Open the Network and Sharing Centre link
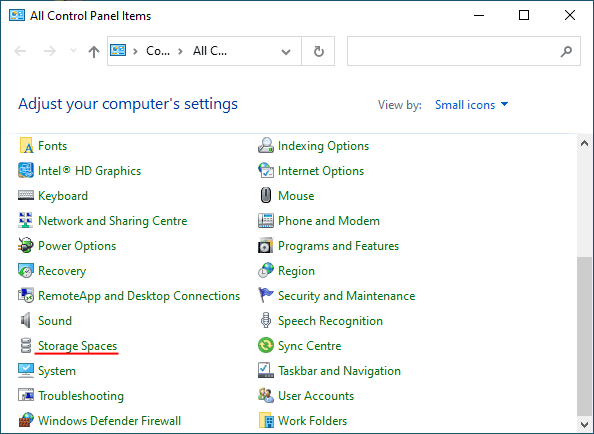This screenshot has height=434, width=594. pyautogui.click(x=113, y=221)
